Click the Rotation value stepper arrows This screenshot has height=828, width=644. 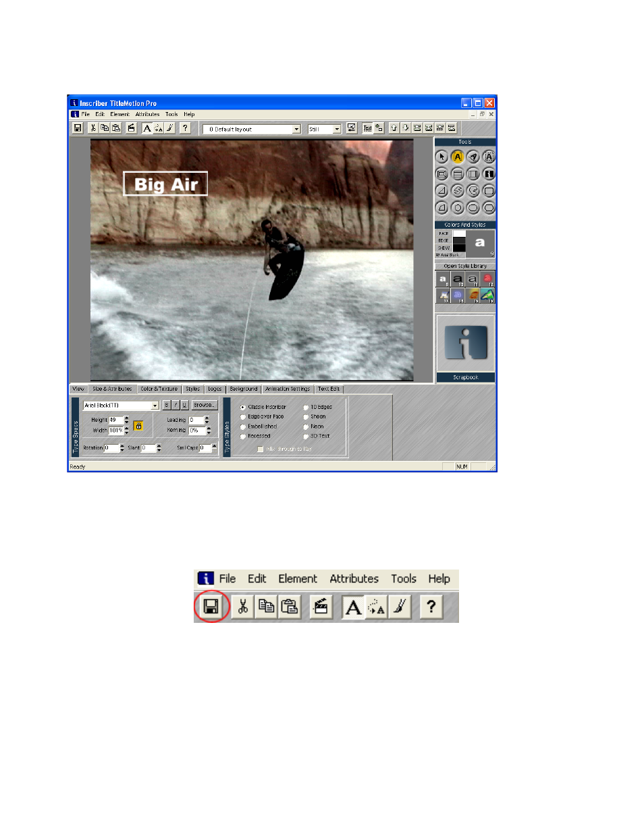(122, 448)
